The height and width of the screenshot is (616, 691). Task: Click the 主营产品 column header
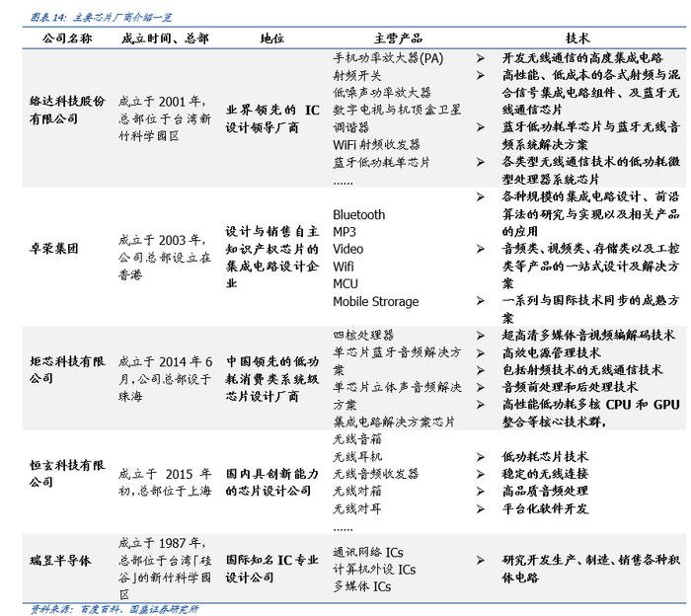(398, 38)
